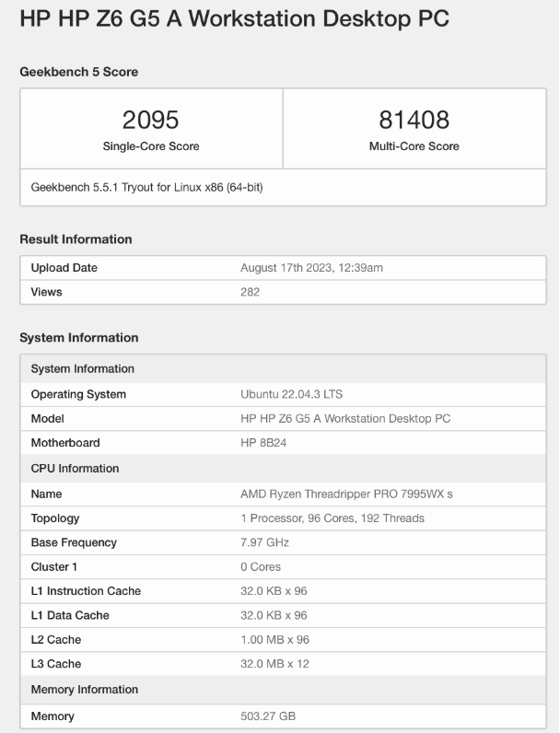Click the "Upload Date" row label
The height and width of the screenshot is (733, 560).
click(x=64, y=268)
